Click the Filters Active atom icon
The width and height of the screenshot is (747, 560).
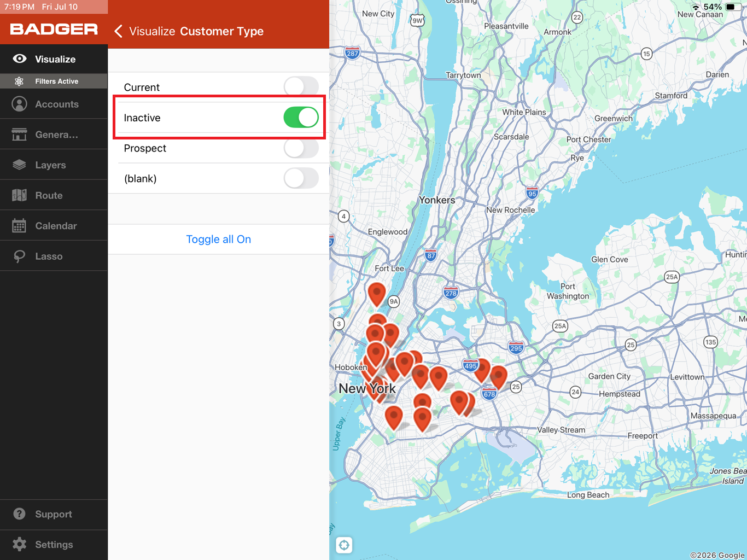(19, 81)
